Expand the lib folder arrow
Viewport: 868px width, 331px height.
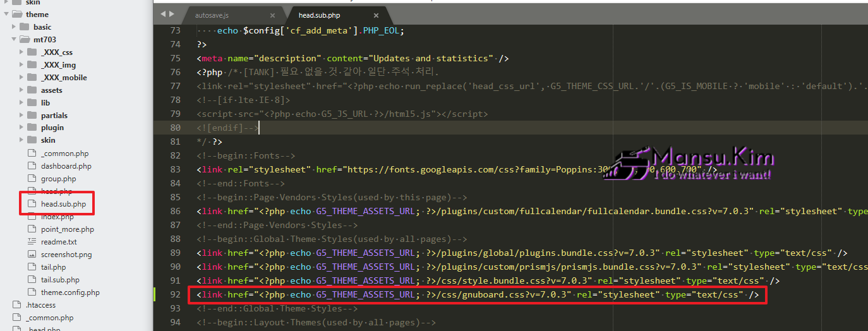point(21,103)
